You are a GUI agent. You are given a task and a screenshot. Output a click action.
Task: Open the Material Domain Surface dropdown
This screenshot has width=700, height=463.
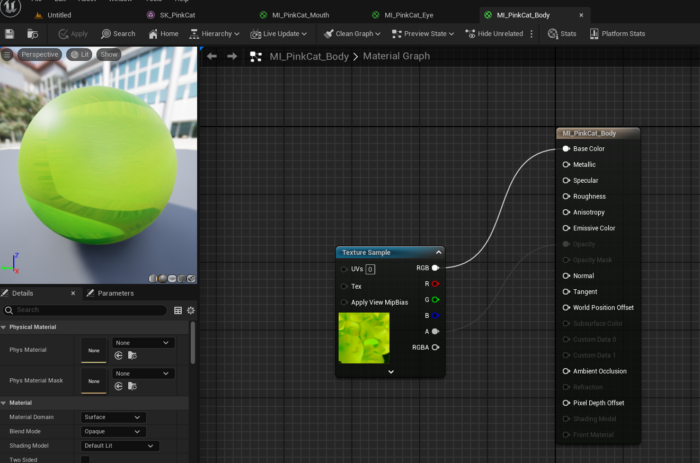[113, 417]
